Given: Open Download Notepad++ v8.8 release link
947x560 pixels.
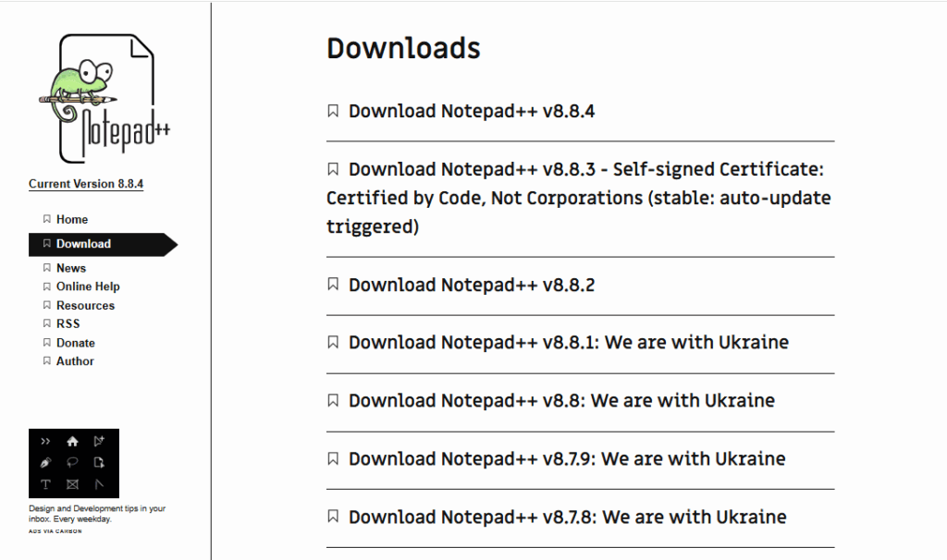Looking at the screenshot, I should pyautogui.click(x=561, y=401).
